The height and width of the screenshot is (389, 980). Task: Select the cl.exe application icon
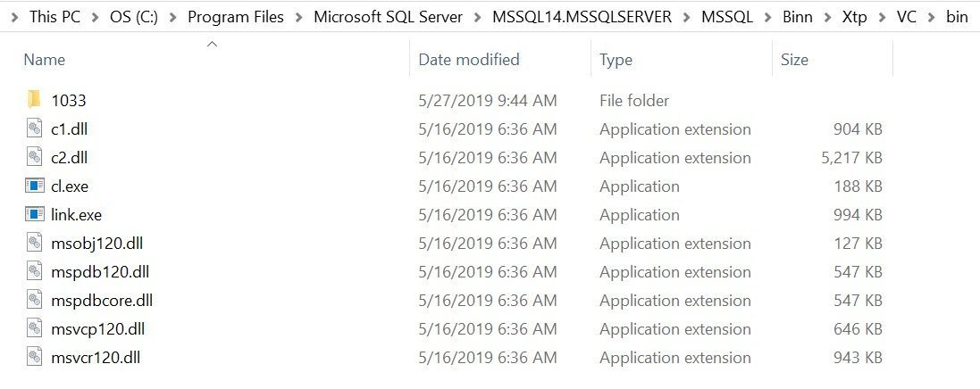(x=34, y=186)
